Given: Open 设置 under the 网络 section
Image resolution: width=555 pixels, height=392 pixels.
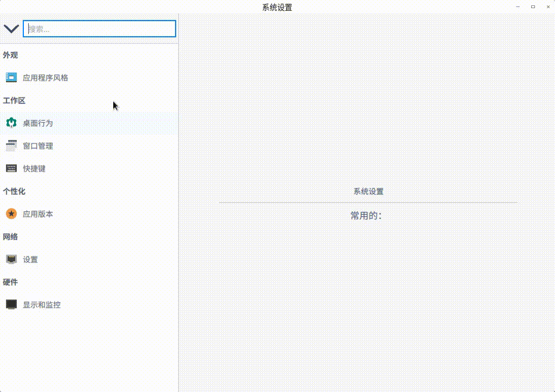Looking at the screenshot, I should click(31, 259).
